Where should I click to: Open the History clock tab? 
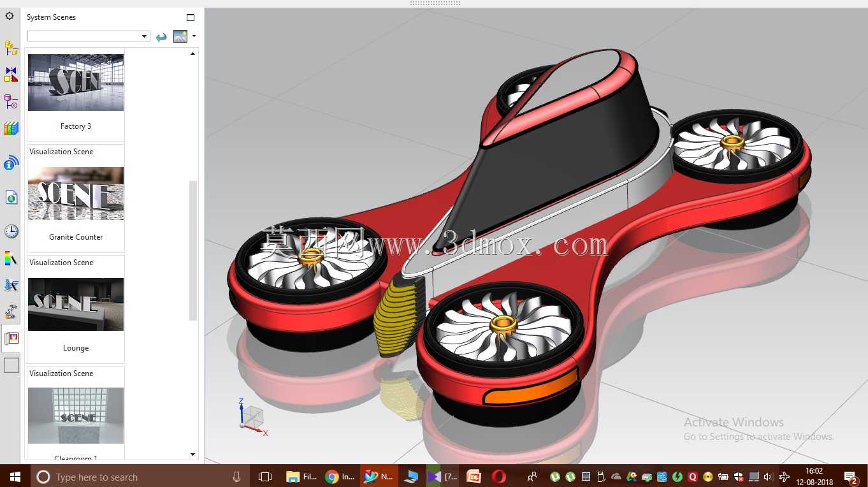(x=11, y=231)
